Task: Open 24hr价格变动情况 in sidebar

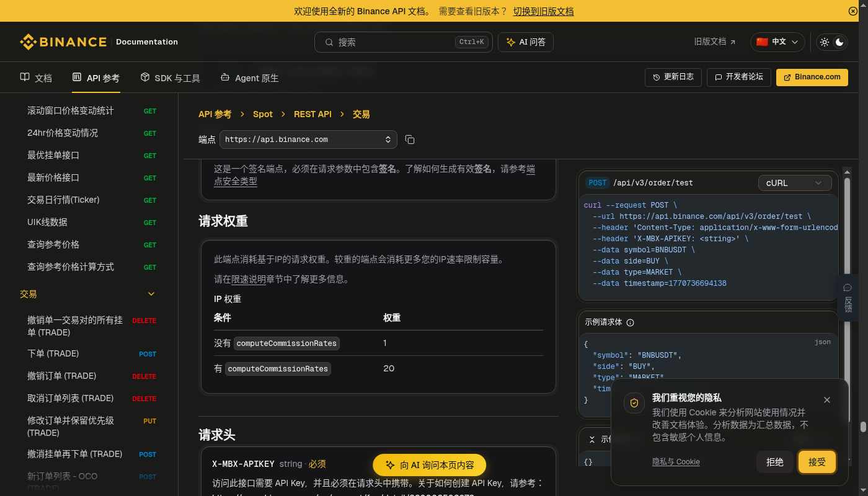Action: coord(92,133)
